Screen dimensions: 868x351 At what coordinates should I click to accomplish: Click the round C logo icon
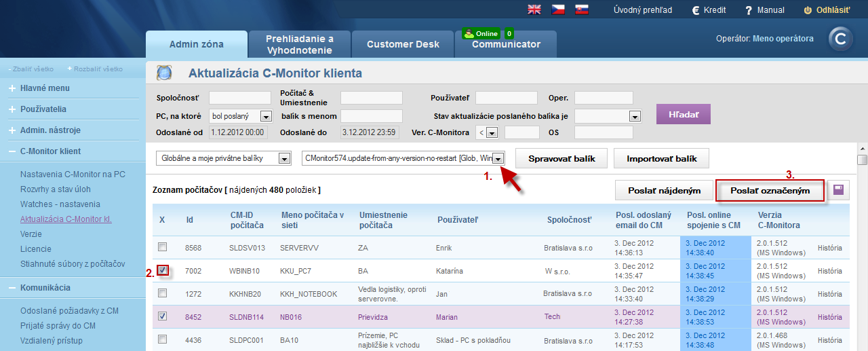click(x=841, y=39)
